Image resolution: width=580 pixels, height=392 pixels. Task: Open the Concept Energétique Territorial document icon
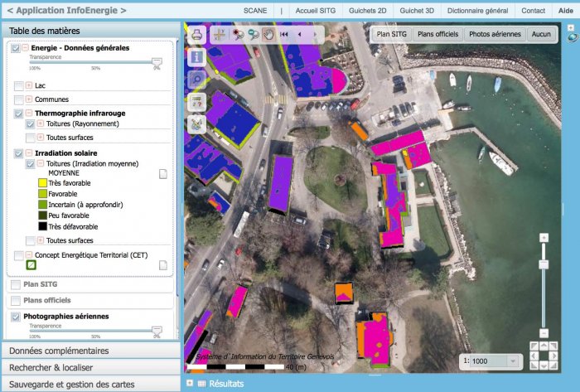pyautogui.click(x=163, y=265)
